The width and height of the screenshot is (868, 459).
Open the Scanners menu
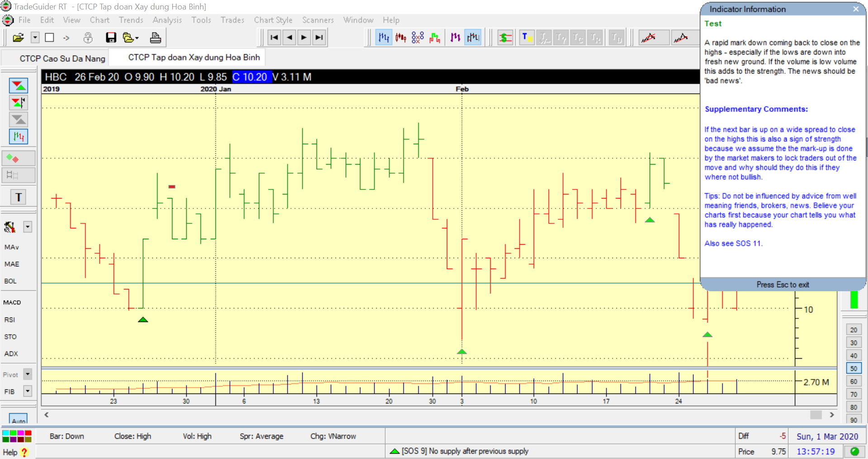click(318, 20)
